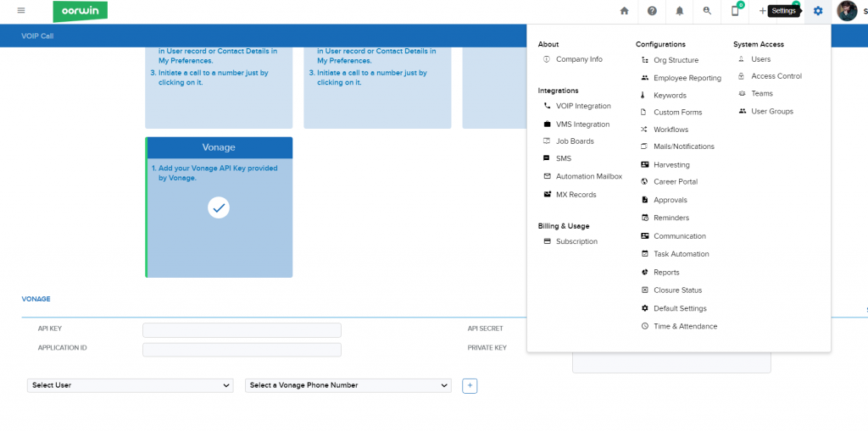Viewport: 868px width, 431px height.
Task: Click the Automation Mailbox envelope icon
Action: click(x=547, y=176)
